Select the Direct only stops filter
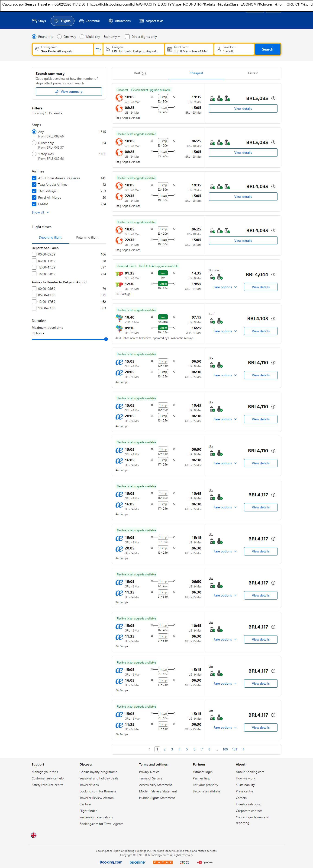Screen dimensions: 313x868 coord(34,143)
